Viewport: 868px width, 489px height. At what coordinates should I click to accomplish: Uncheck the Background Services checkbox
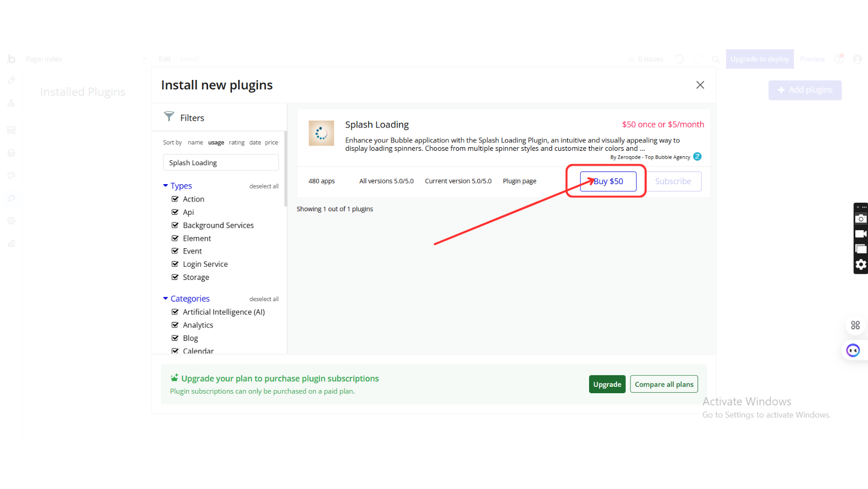pos(175,225)
